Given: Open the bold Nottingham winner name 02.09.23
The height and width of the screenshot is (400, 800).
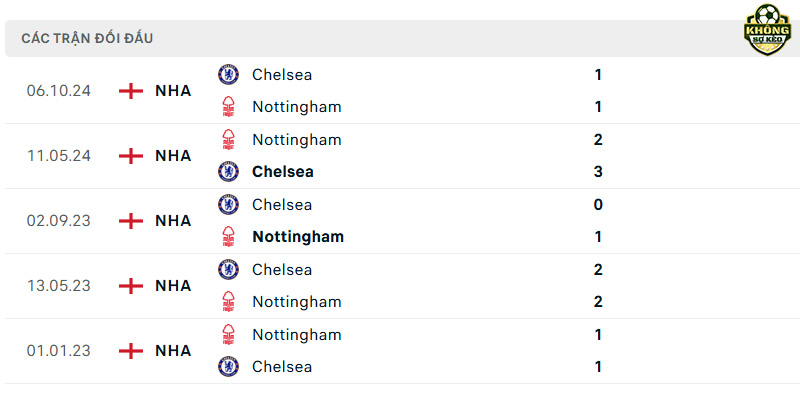Looking at the screenshot, I should point(298,237).
